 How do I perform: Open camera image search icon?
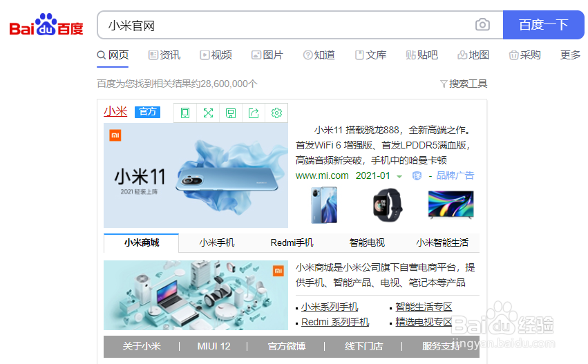pyautogui.click(x=482, y=25)
